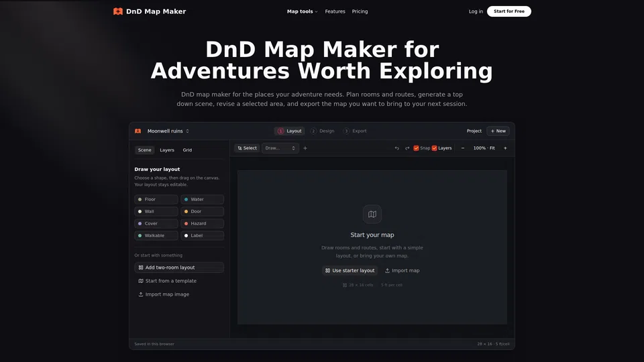Expand the Moonwell ruins project selector
The width and height of the screenshot is (644, 362).
point(168,131)
